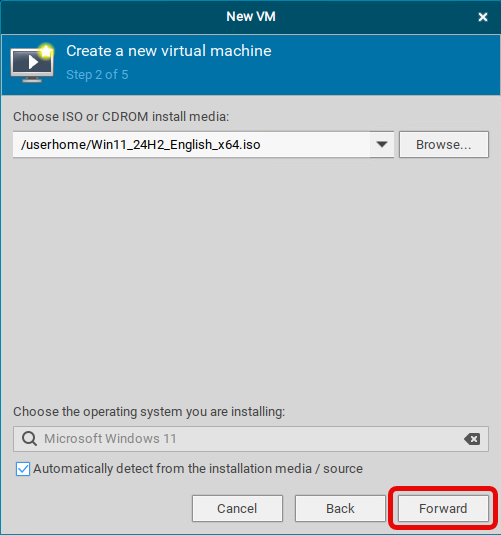Click the 'Choose the operating system you are installing' label
Viewport: 501px width, 535px height.
click(x=149, y=412)
